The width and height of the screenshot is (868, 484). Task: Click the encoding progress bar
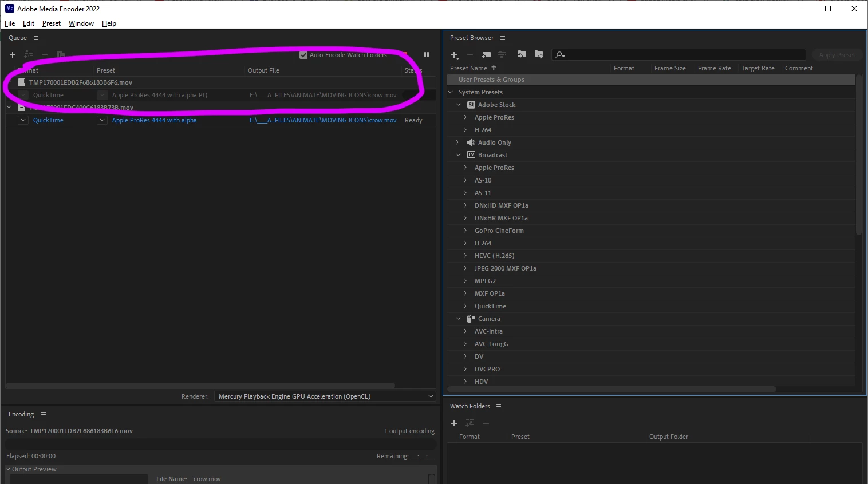220,444
